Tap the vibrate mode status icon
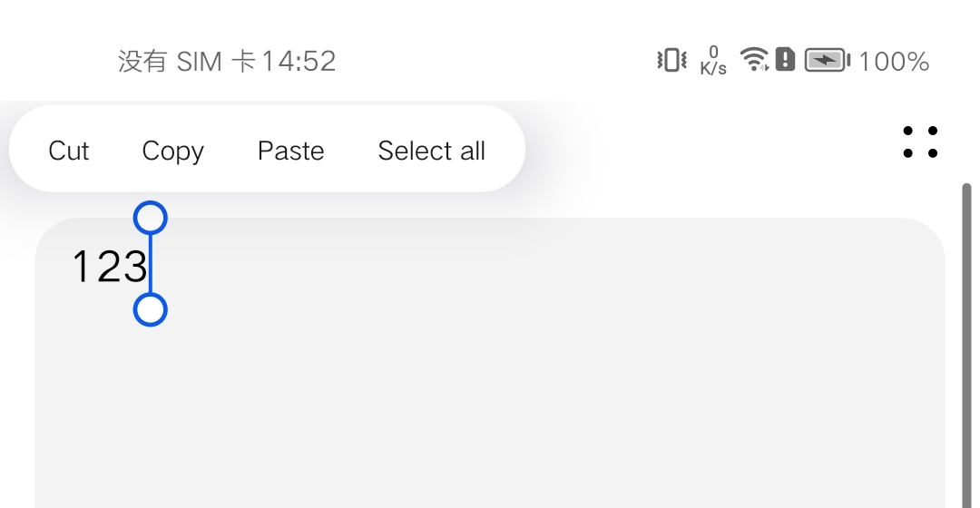This screenshot has width=980, height=508. [671, 61]
